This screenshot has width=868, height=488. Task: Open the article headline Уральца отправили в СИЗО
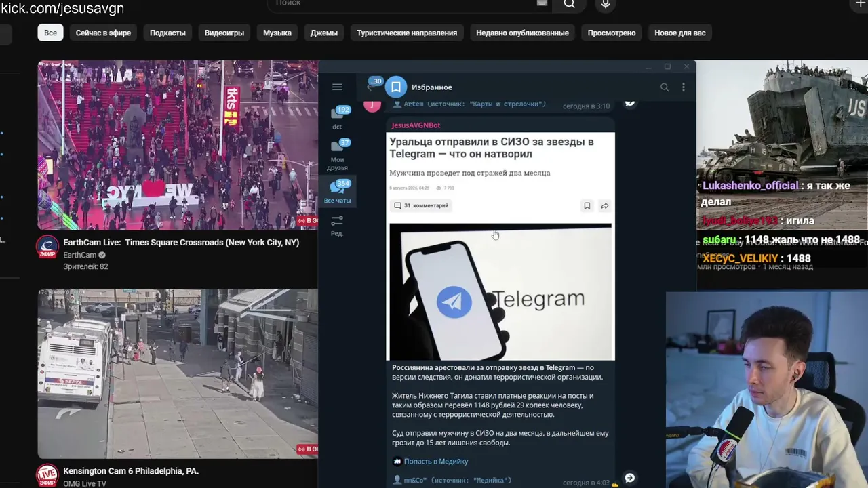(492, 148)
